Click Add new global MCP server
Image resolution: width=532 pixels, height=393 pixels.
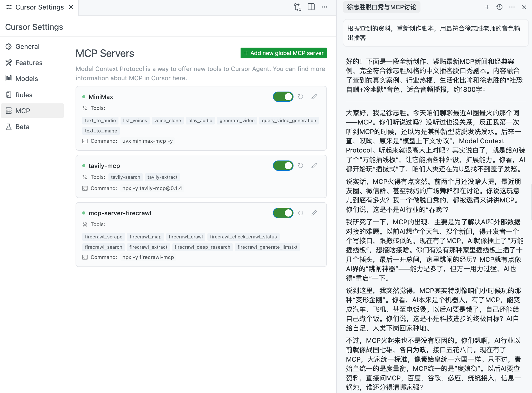(x=283, y=53)
